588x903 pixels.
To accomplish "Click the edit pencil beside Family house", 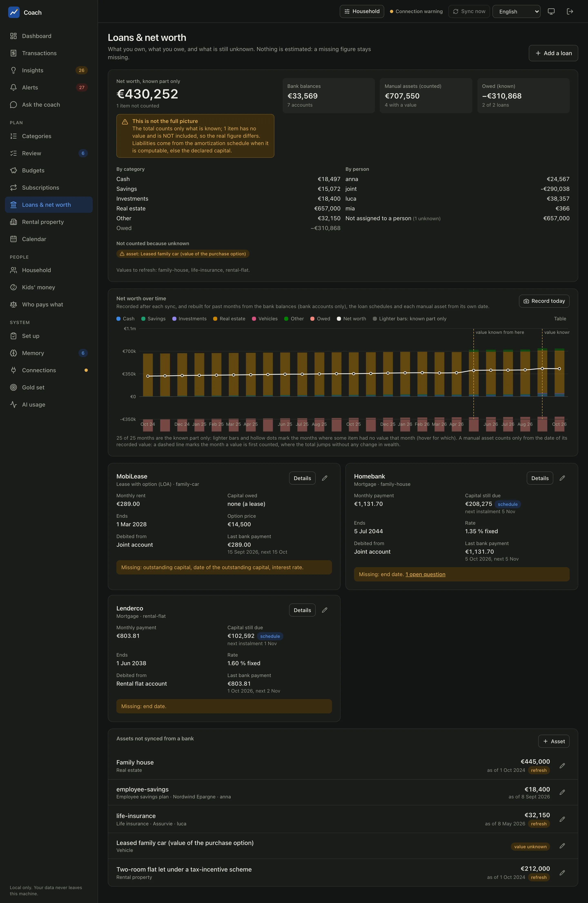I will tap(562, 766).
